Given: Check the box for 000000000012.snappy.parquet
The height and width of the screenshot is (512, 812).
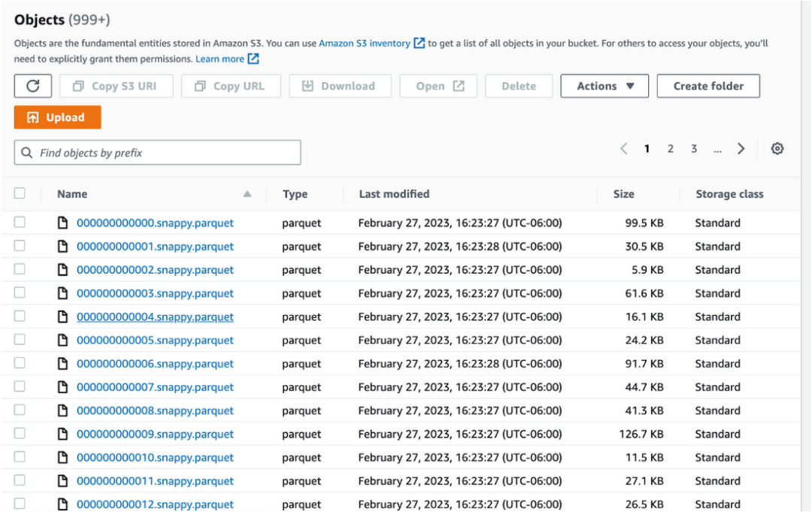Looking at the screenshot, I should [20, 503].
